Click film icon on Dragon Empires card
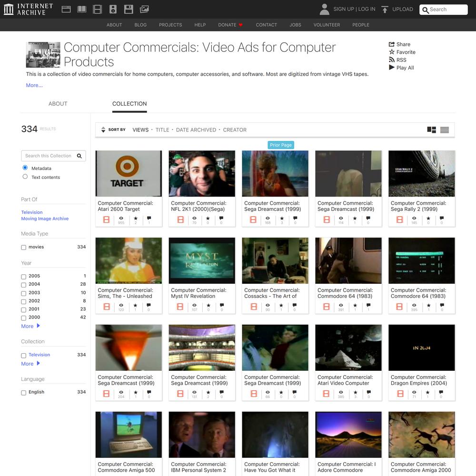Image resolution: width=476 pixels, height=476 pixels. coord(400,394)
